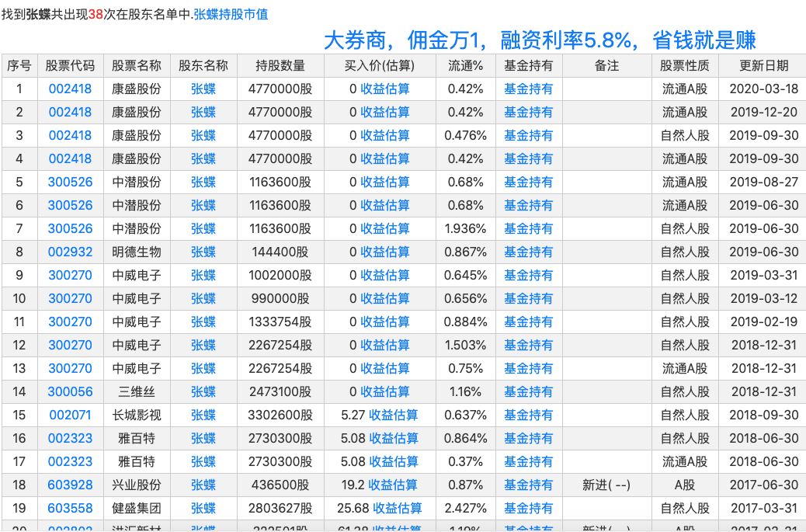Click the 买入价(估算) column header
806x532 pixels.
[380, 66]
